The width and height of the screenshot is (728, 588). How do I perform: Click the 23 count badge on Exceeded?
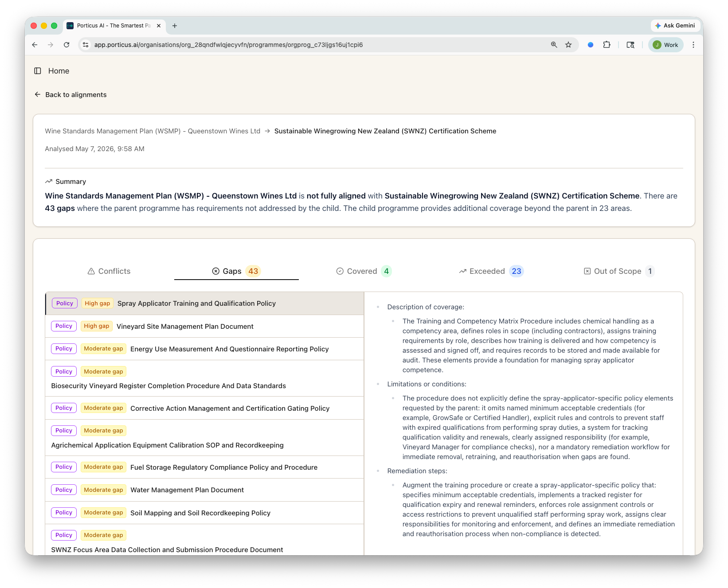[x=517, y=271]
